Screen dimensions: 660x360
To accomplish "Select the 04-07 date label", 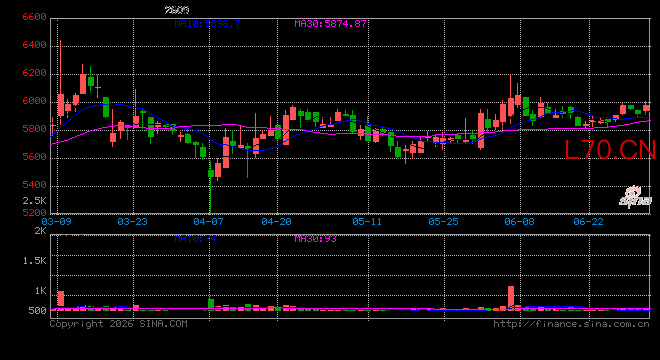I will tap(208, 221).
